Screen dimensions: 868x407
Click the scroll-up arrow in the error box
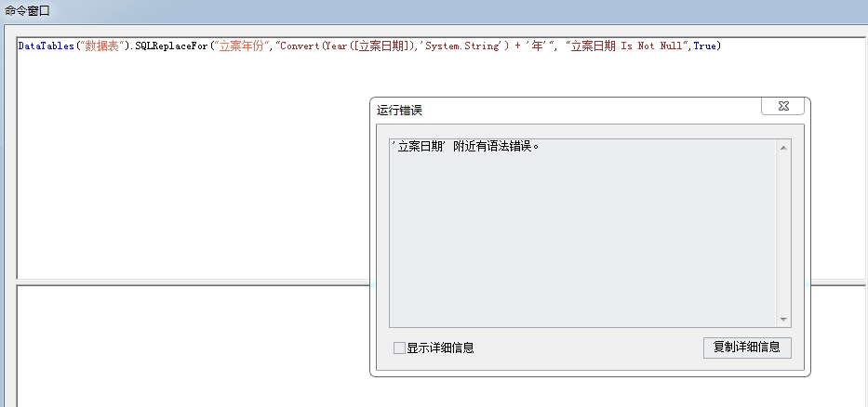pos(783,147)
